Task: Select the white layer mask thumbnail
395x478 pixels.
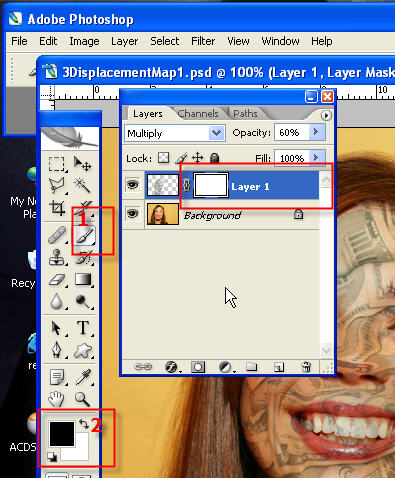Action: (211, 185)
